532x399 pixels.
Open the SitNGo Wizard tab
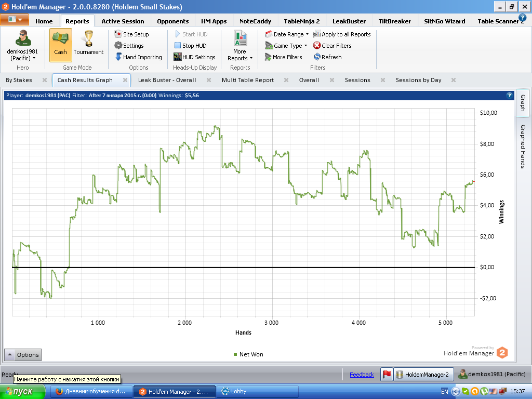[x=445, y=21]
